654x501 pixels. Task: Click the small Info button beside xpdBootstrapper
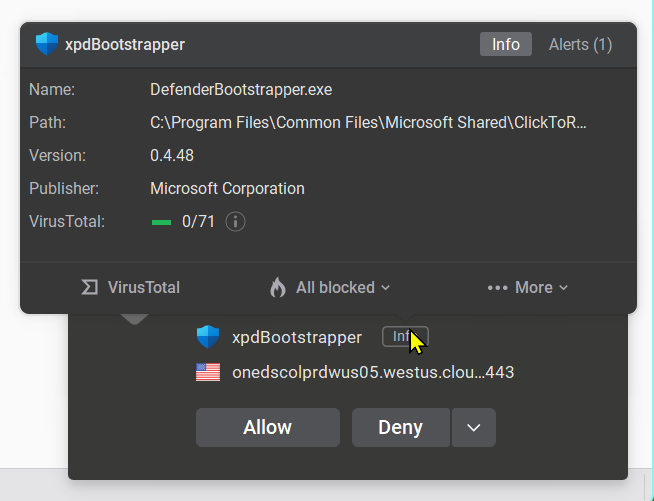tap(404, 337)
